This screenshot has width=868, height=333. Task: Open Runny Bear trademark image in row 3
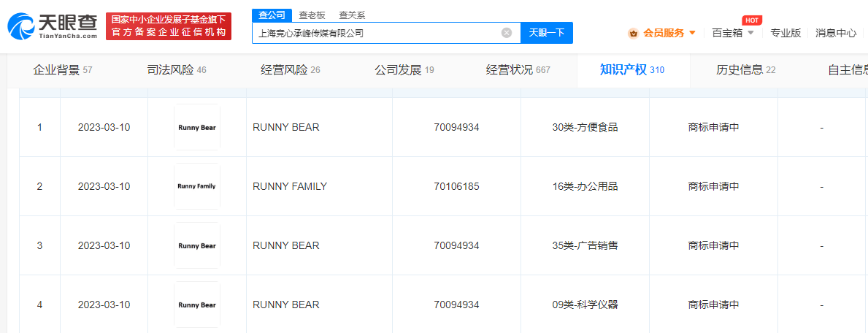pyautogui.click(x=197, y=245)
